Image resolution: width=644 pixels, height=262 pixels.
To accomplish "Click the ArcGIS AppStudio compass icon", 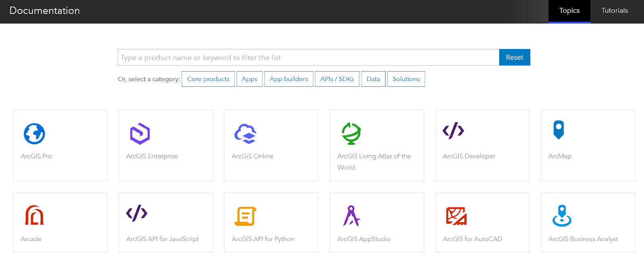I will point(351,216).
